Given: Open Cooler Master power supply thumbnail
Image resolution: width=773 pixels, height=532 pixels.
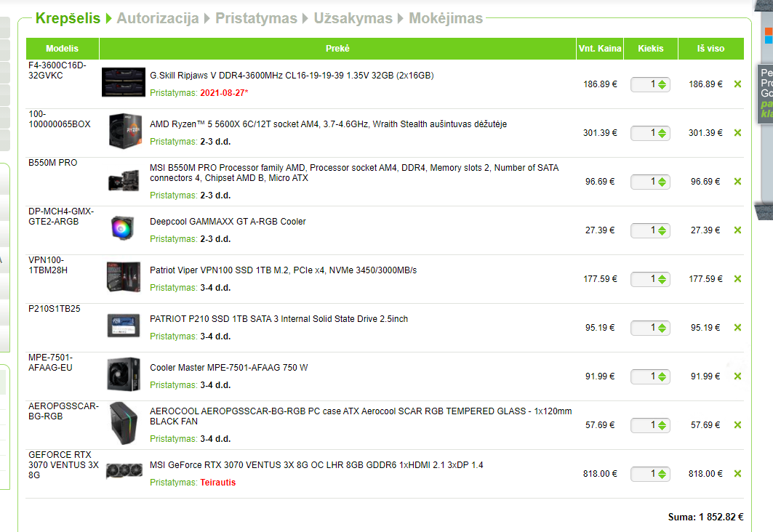Looking at the screenshot, I should point(124,374).
